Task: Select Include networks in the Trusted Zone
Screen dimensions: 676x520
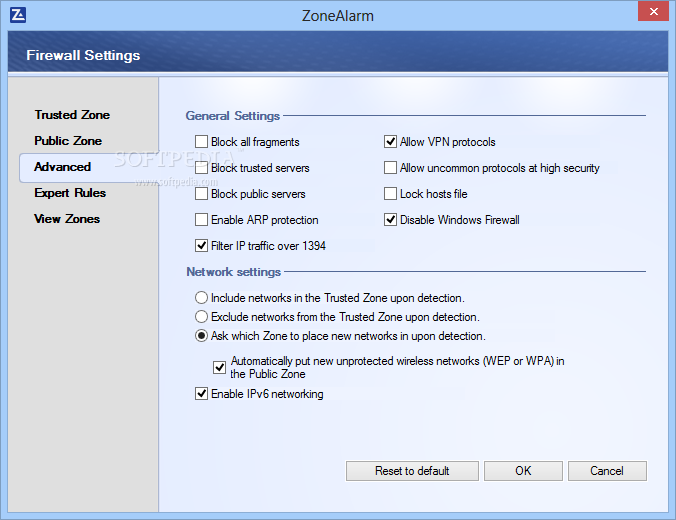Action: [x=201, y=298]
